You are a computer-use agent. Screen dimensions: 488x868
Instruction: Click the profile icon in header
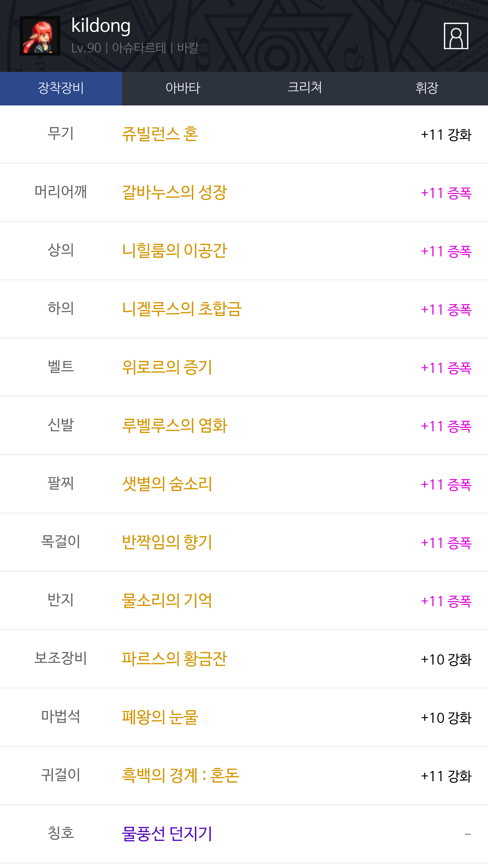click(456, 36)
